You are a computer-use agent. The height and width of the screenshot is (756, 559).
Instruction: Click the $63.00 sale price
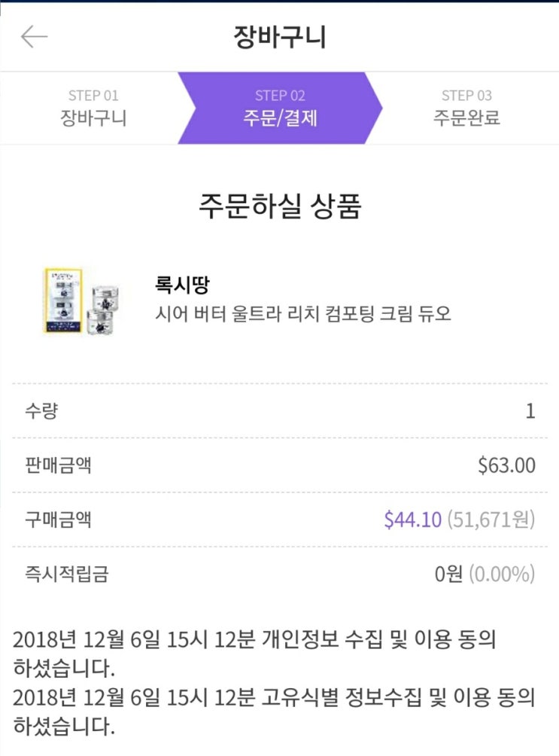click(506, 465)
